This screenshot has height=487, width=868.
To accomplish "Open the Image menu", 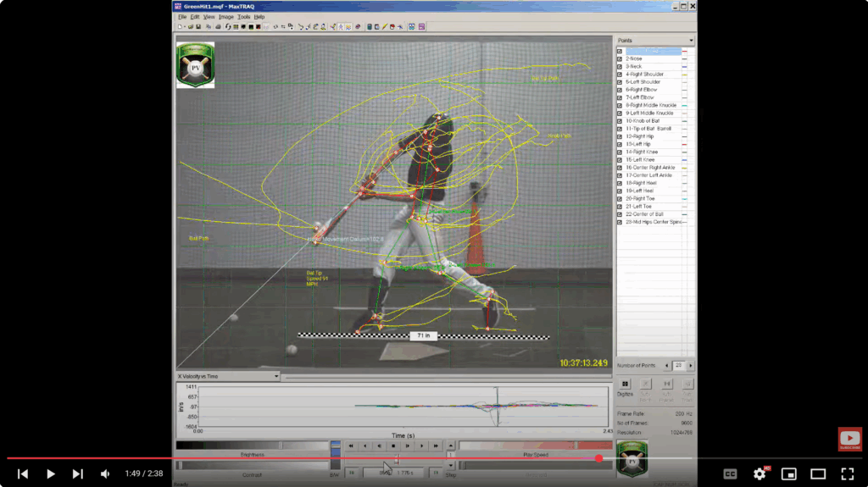I will (225, 17).
